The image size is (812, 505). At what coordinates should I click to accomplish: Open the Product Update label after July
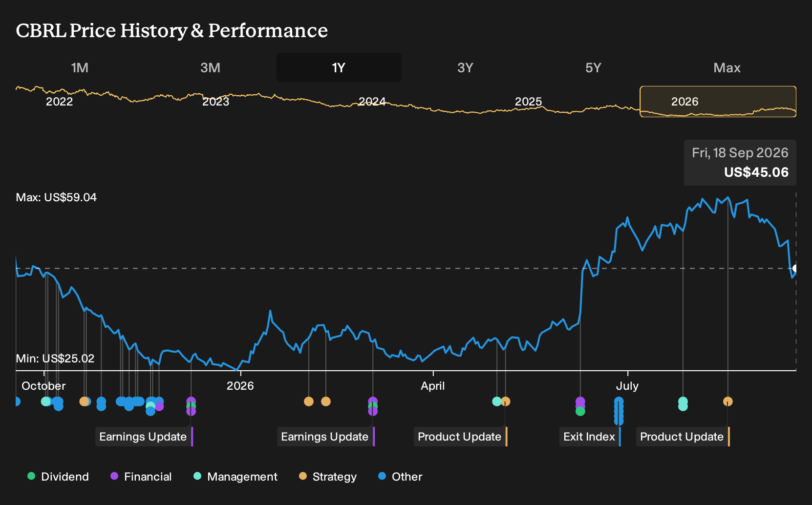coord(683,437)
